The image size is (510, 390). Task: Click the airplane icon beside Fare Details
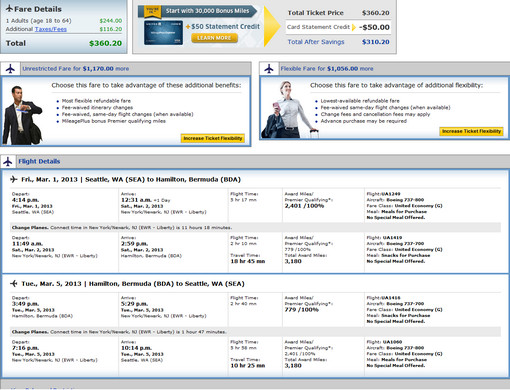point(9,9)
